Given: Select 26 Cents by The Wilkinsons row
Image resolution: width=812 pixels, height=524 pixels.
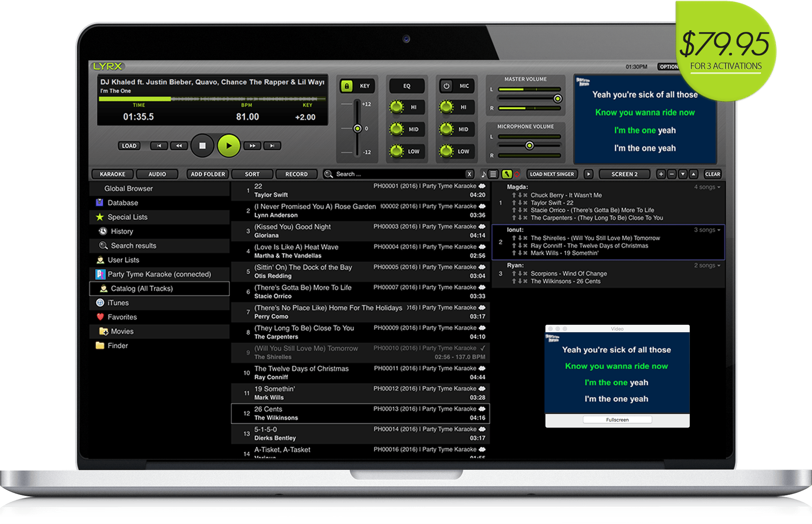Looking at the screenshot, I should tap(360, 414).
